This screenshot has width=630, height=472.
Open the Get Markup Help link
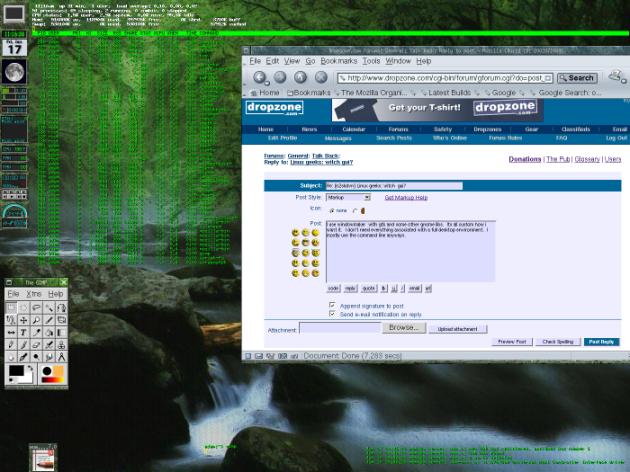406,198
